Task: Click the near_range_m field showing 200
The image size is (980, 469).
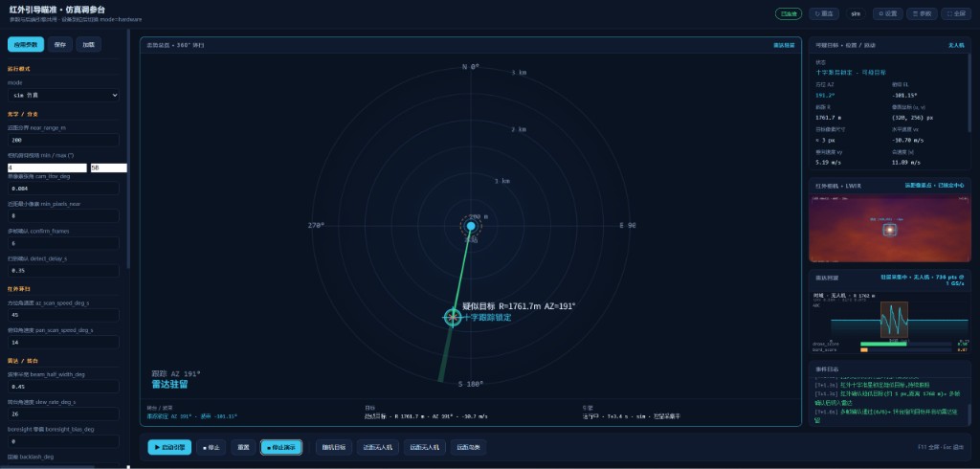Action: [63, 140]
